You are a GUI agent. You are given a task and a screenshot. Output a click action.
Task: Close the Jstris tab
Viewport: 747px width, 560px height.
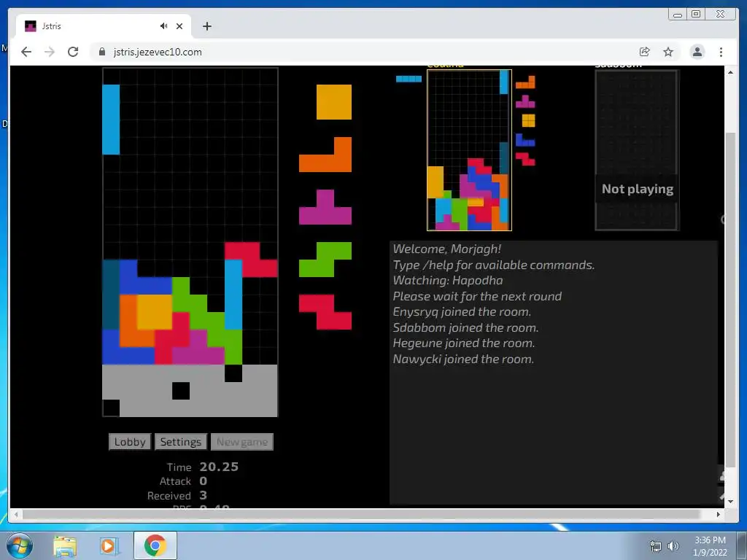point(179,26)
